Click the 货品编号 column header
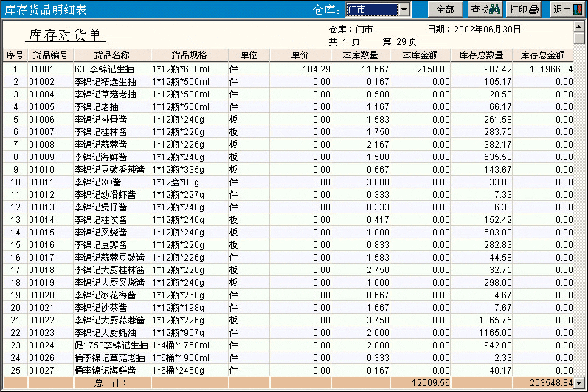Screen dimensions: 588x392 coord(50,55)
